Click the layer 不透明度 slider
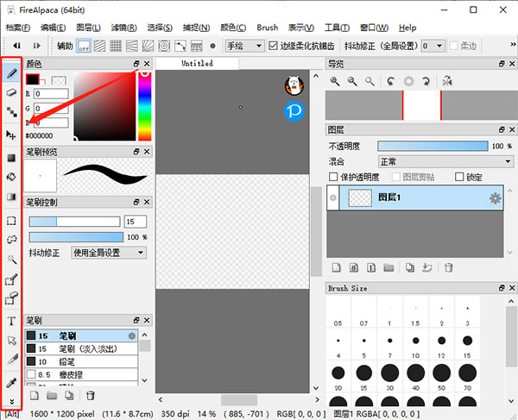 point(432,146)
